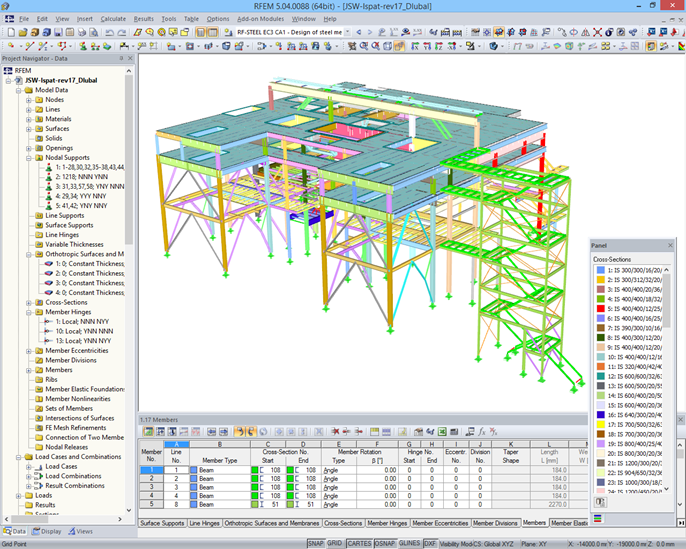Click the color scale icon in toolbar
This screenshot has width=686, height=549.
pos(681,46)
